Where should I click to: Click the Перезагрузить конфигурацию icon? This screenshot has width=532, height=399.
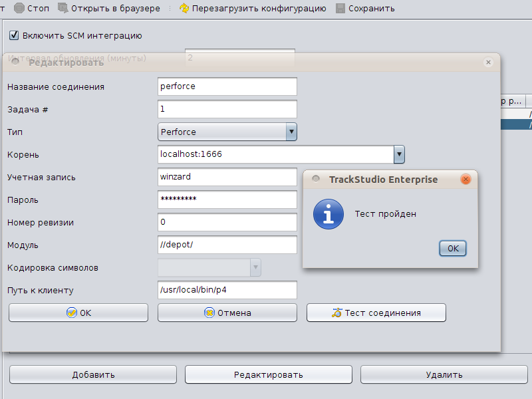click(x=184, y=8)
